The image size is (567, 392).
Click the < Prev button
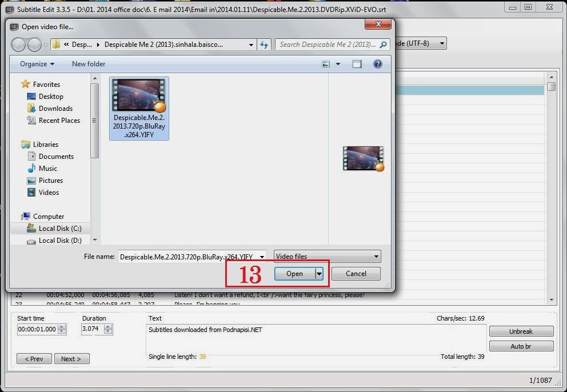[34, 359]
